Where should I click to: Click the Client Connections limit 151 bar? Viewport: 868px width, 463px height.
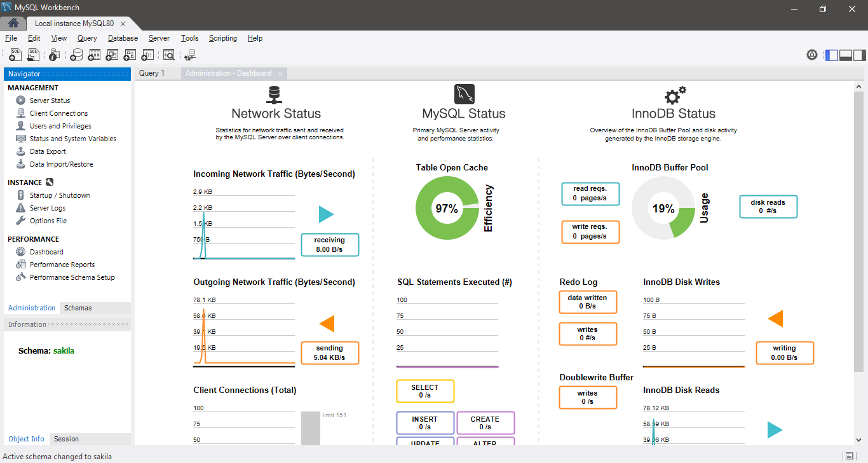tap(311, 429)
